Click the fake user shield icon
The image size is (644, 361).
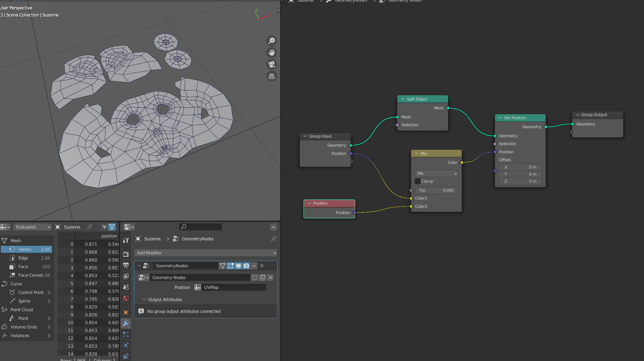click(x=255, y=278)
